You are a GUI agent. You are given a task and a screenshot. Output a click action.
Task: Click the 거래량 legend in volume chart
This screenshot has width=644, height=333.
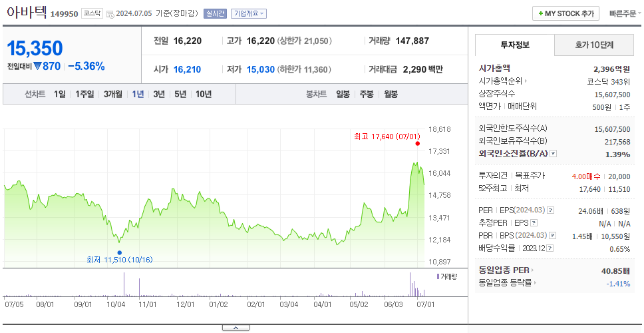(x=447, y=276)
